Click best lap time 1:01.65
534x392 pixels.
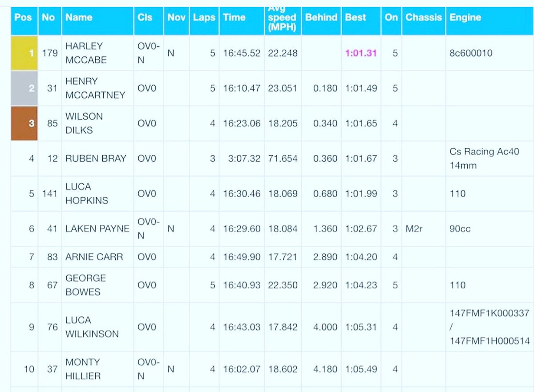(361, 123)
